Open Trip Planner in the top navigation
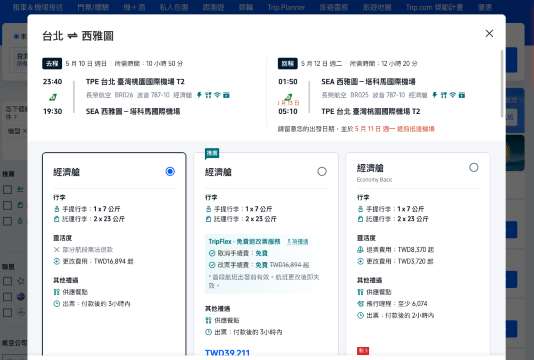The height and width of the screenshot is (360, 534). (286, 7)
